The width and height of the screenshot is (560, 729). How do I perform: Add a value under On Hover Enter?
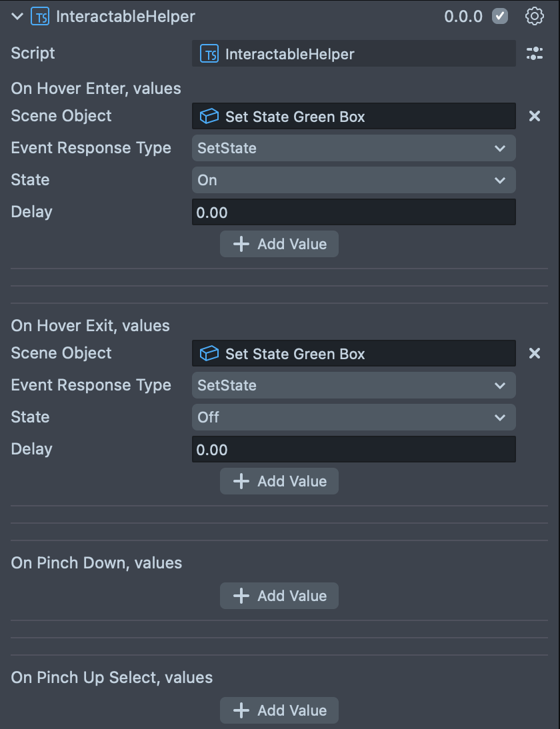pos(279,244)
